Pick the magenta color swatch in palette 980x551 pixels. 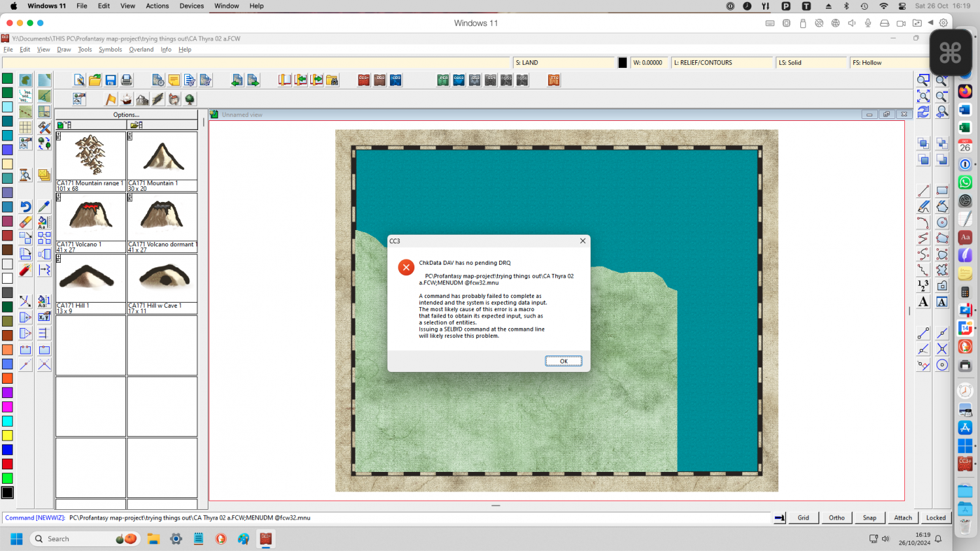point(7,407)
